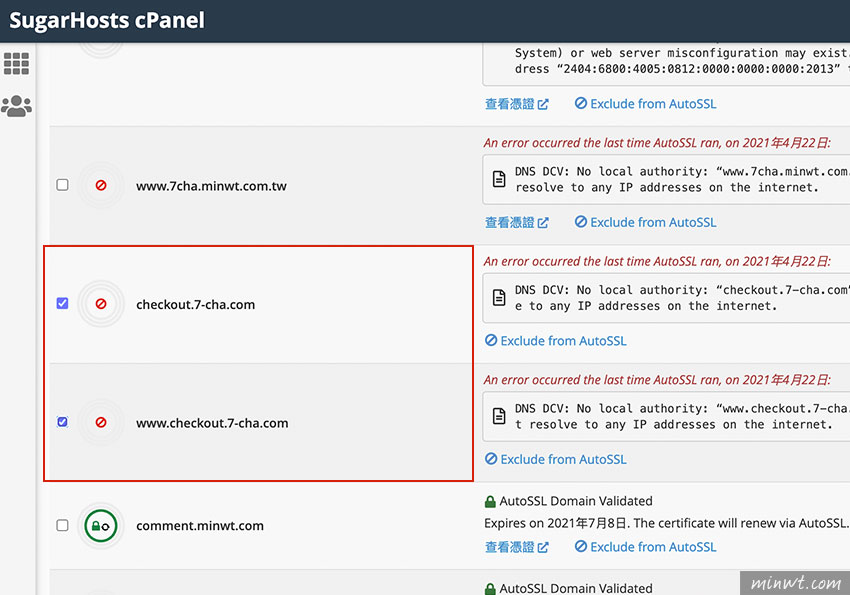Click log document icon for www.checkout.7-cha.com error
This screenshot has height=595, width=850.
click(499, 416)
